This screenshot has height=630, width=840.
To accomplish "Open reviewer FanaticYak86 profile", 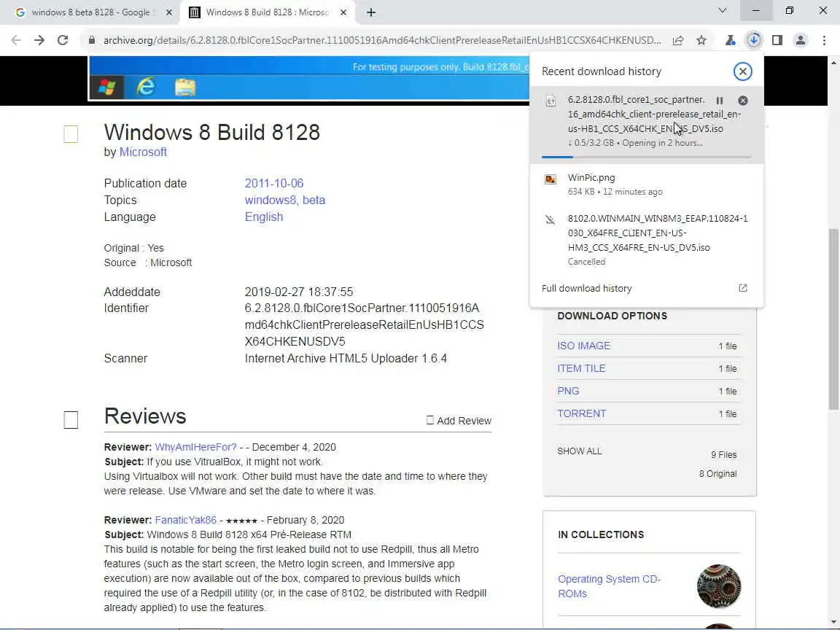I will (x=185, y=520).
